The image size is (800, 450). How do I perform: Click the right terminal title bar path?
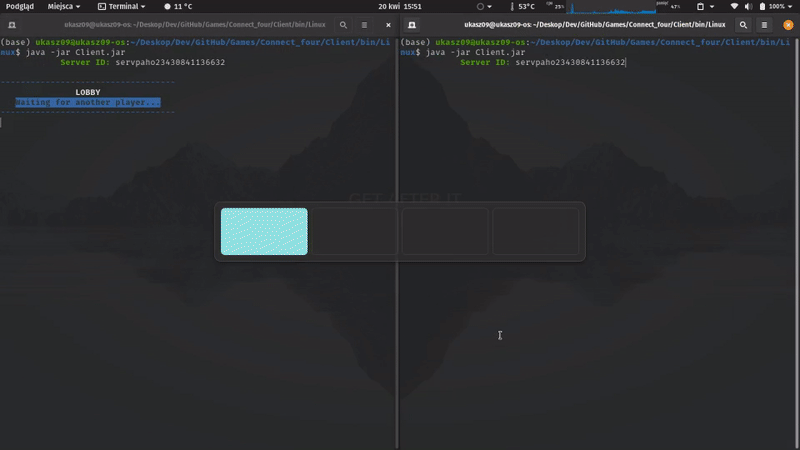(594, 24)
